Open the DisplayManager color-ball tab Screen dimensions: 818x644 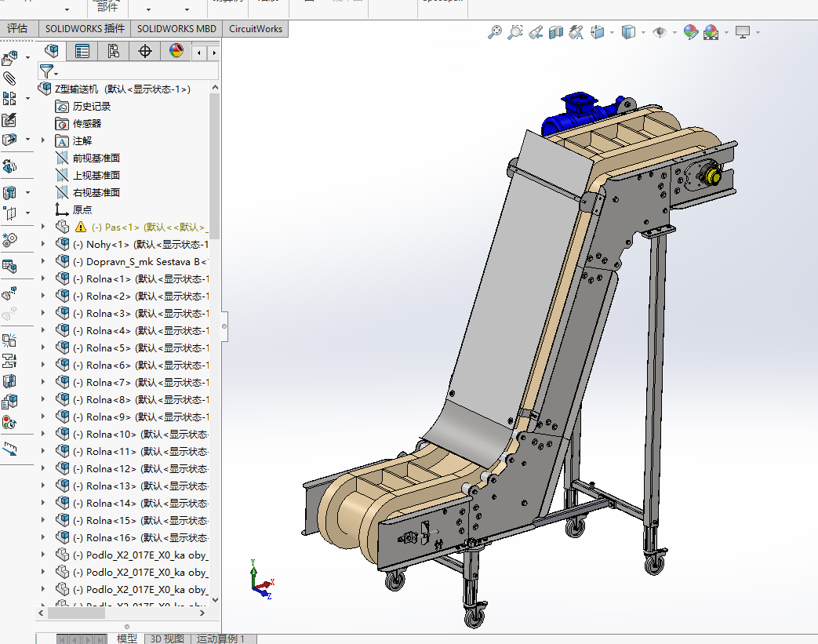point(176,52)
